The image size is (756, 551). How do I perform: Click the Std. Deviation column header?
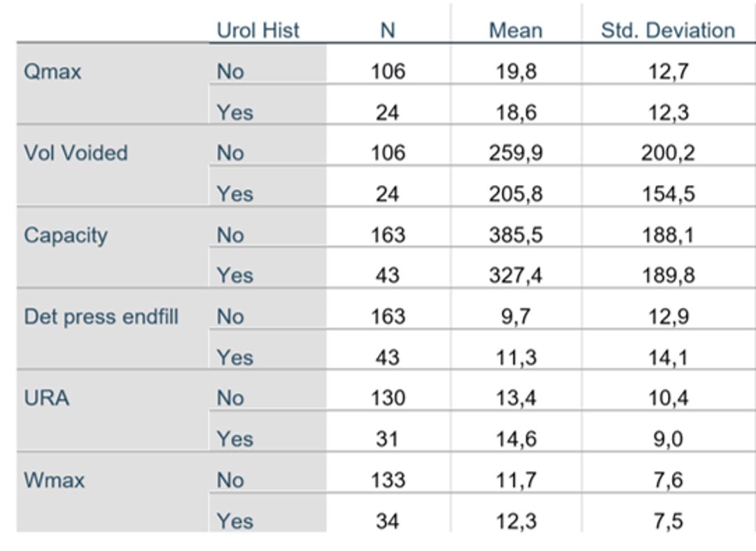coord(668,30)
